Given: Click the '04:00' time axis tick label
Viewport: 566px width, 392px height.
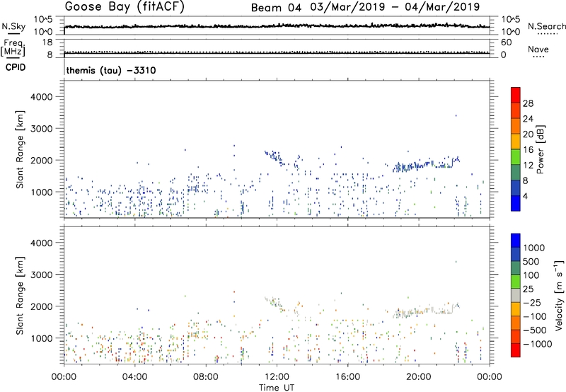Looking at the screenshot, I should pos(134,377).
